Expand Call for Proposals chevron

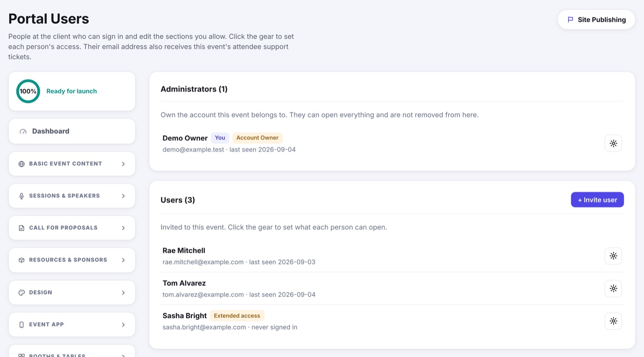[123, 228]
